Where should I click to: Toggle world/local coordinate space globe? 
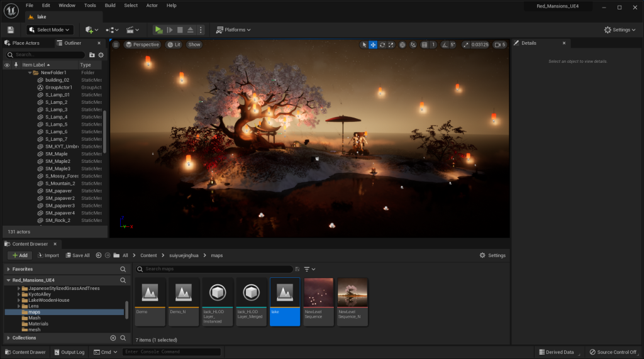tap(402, 45)
